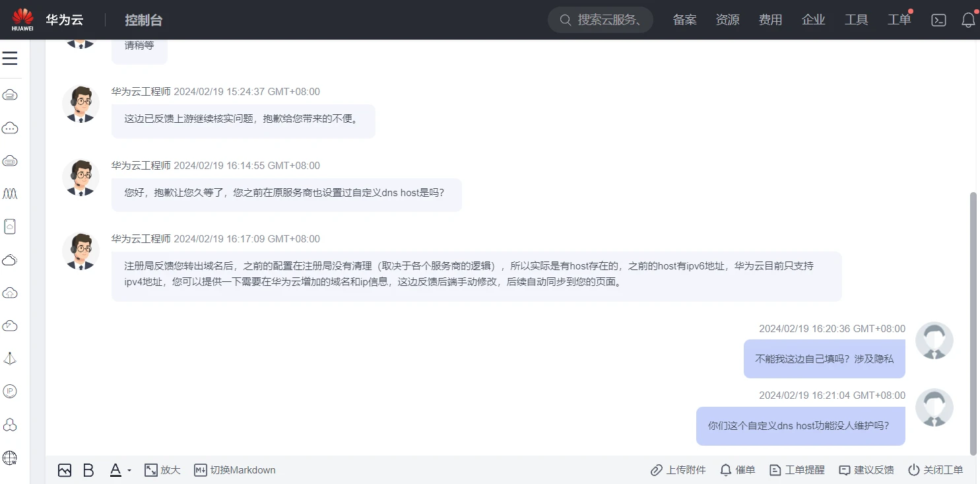Image resolution: width=980 pixels, height=484 pixels.
Task: Toggle bold formatting in the reply editor
Action: click(88, 470)
